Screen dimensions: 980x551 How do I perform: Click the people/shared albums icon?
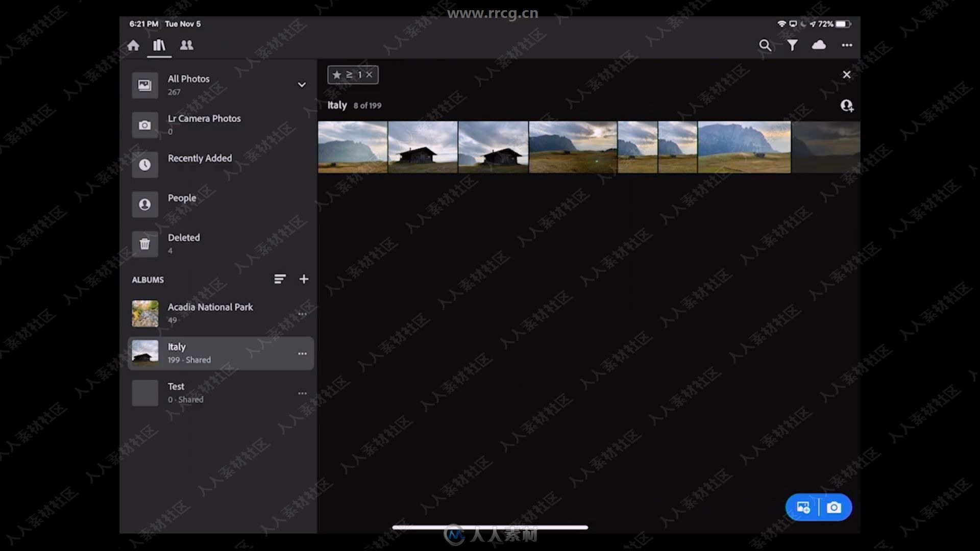click(187, 45)
